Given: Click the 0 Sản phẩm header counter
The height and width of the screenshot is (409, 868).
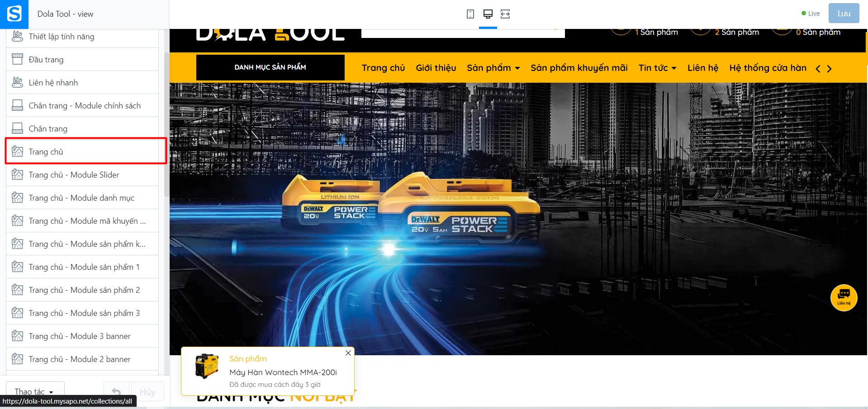Looking at the screenshot, I should click(x=818, y=32).
